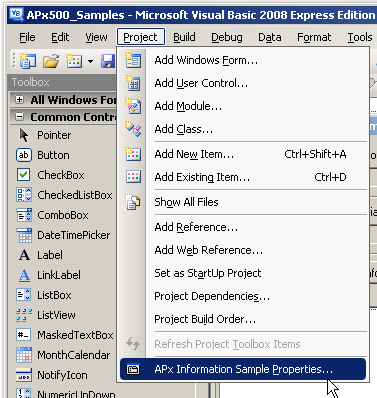Click the Add Windows Form menu icon
Viewport: 377px width, 398px height.
click(x=133, y=60)
